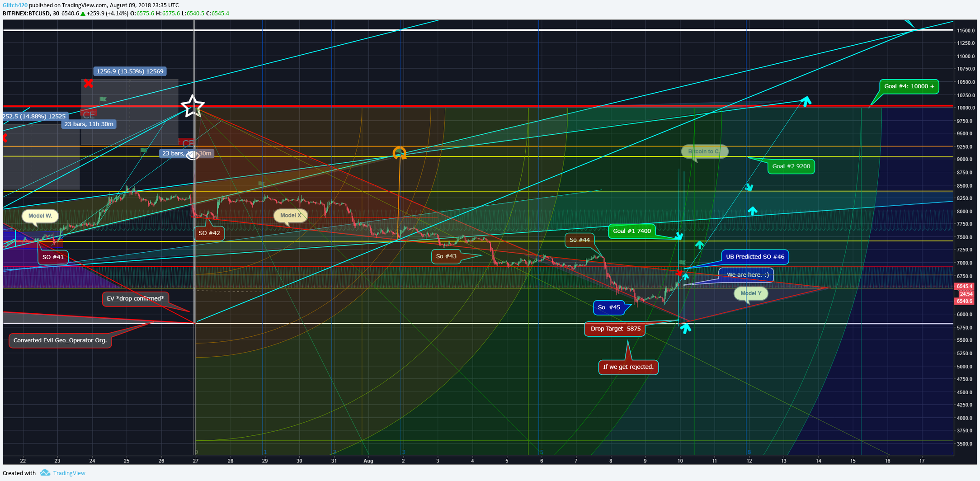Click the So #45 callout
The height and width of the screenshot is (481, 980).
609,307
